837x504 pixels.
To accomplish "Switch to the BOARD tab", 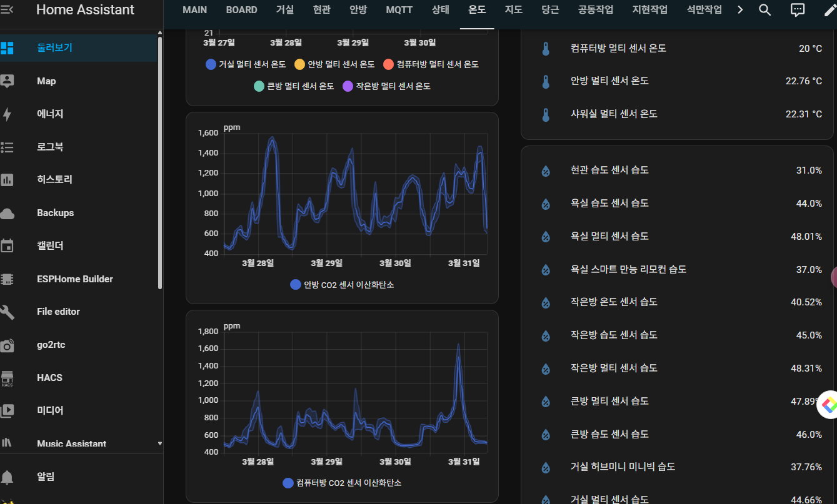I will pyautogui.click(x=242, y=10).
